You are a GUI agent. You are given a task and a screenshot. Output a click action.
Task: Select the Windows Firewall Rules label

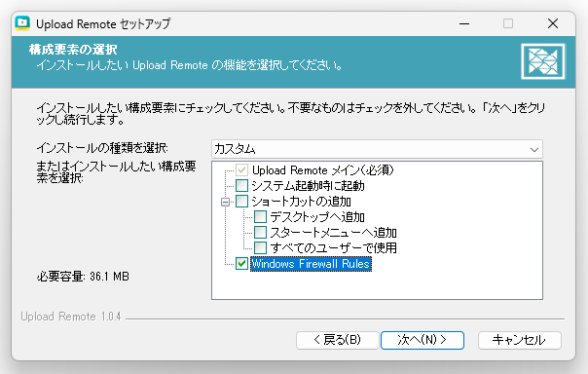(x=311, y=264)
